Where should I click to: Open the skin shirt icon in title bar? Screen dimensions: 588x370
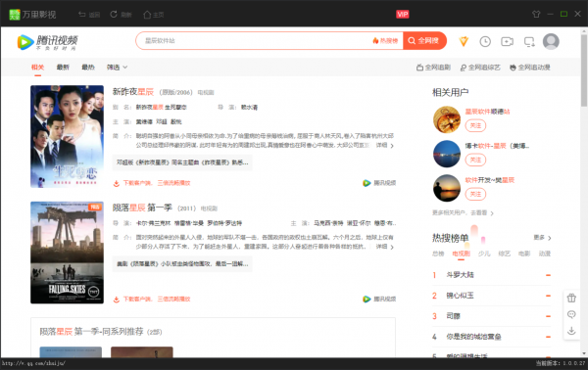[536, 14]
